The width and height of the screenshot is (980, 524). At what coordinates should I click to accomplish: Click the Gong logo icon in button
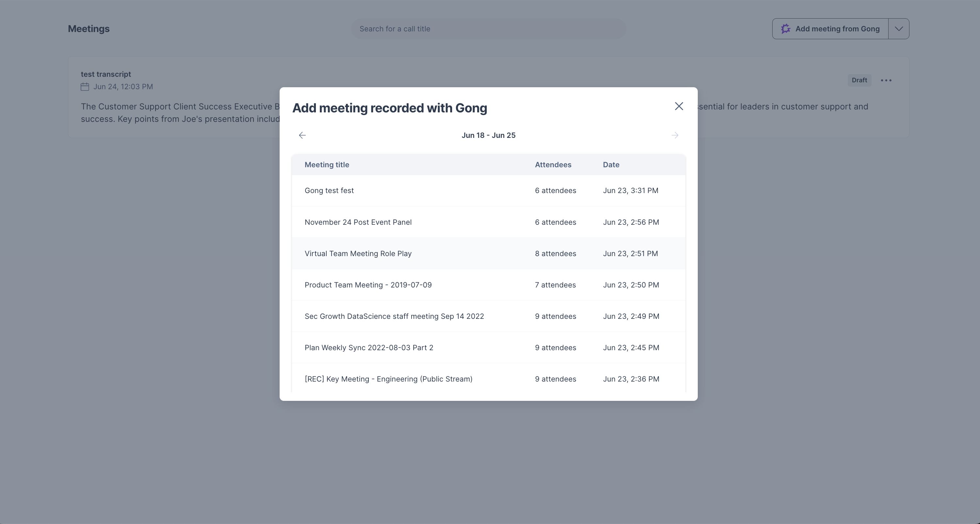786,29
